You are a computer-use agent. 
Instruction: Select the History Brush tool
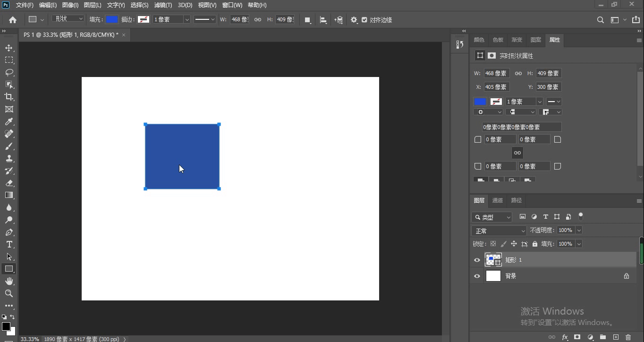[x=9, y=171]
